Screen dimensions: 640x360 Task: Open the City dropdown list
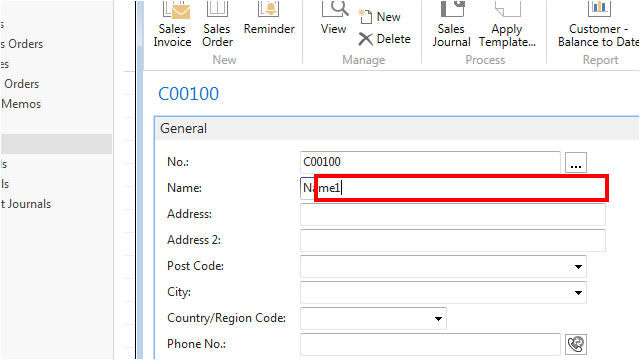578,293
